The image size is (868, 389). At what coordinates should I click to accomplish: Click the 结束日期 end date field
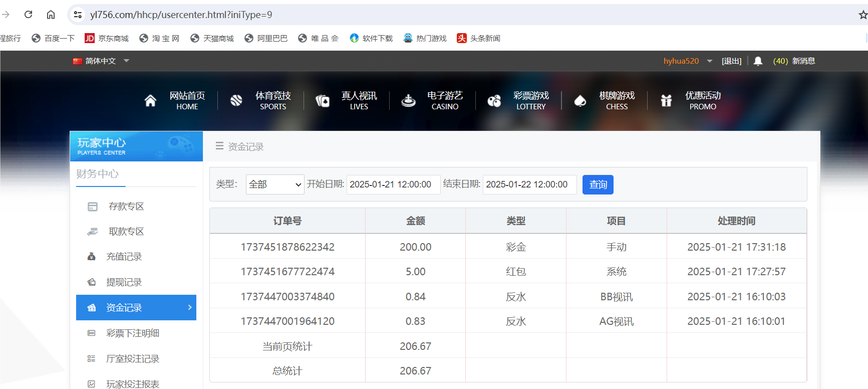pos(529,184)
